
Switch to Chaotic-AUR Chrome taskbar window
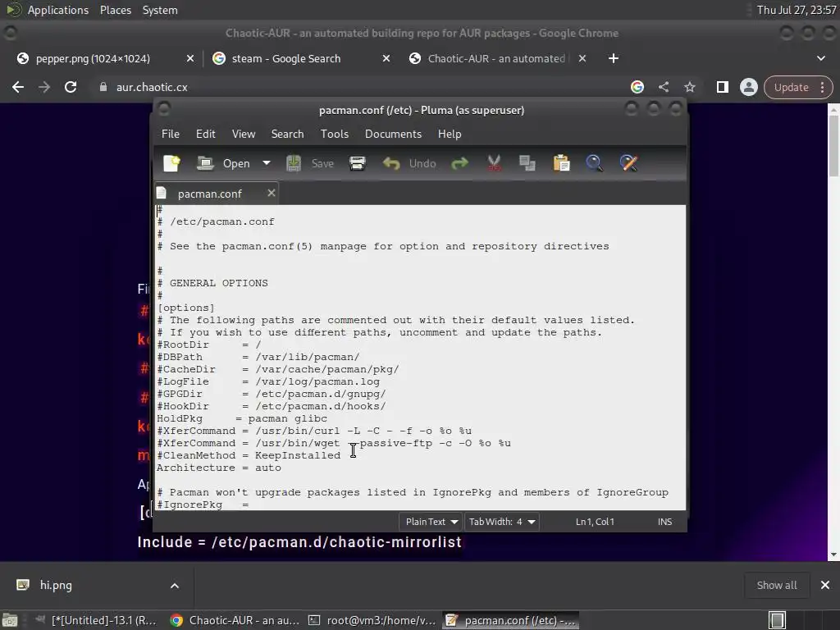pos(235,620)
